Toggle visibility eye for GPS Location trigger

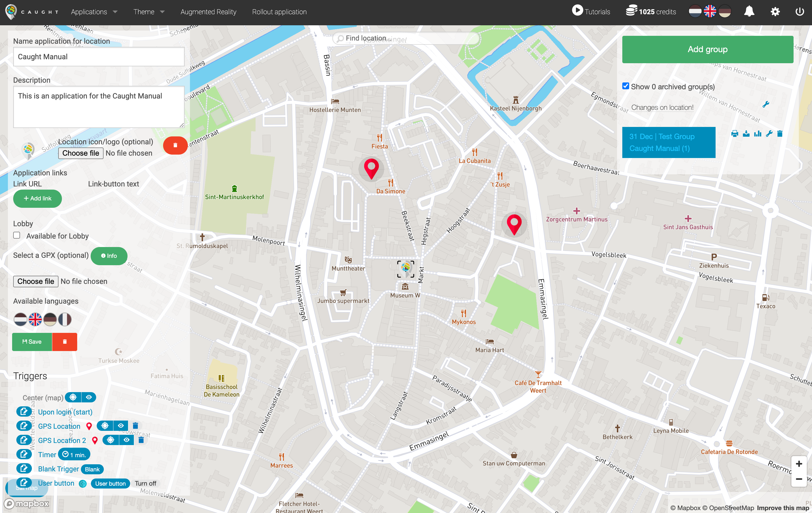[121, 426]
